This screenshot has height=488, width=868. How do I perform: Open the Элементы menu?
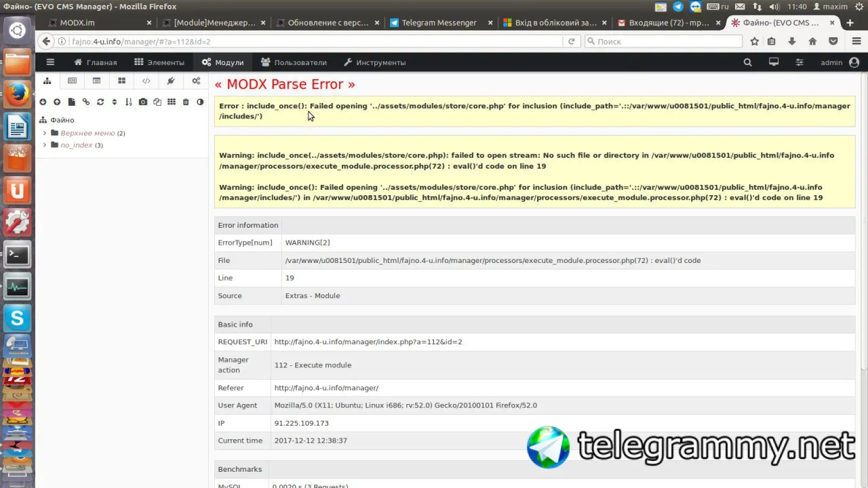pos(159,62)
